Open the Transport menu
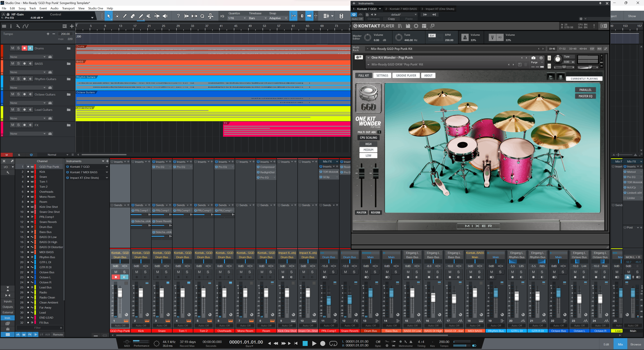 (68, 8)
